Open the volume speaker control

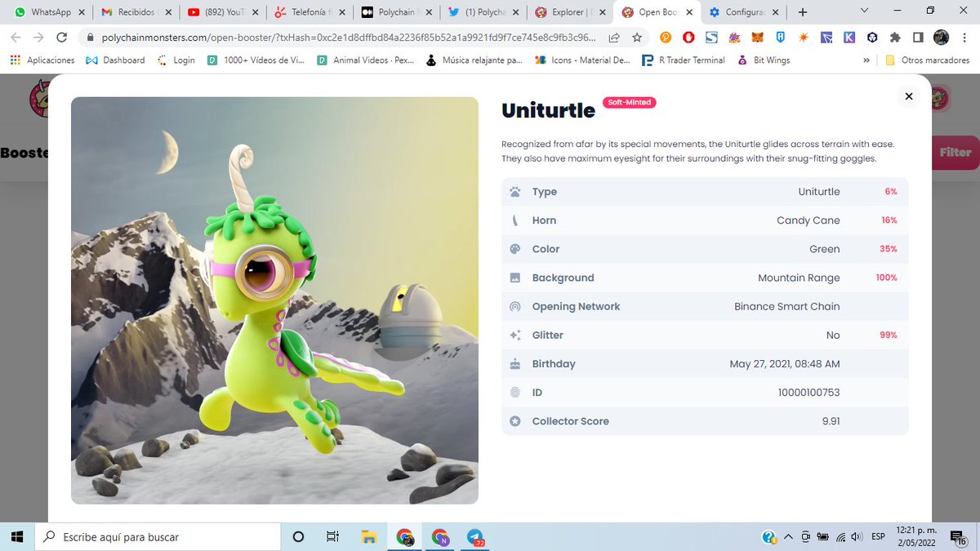click(857, 537)
